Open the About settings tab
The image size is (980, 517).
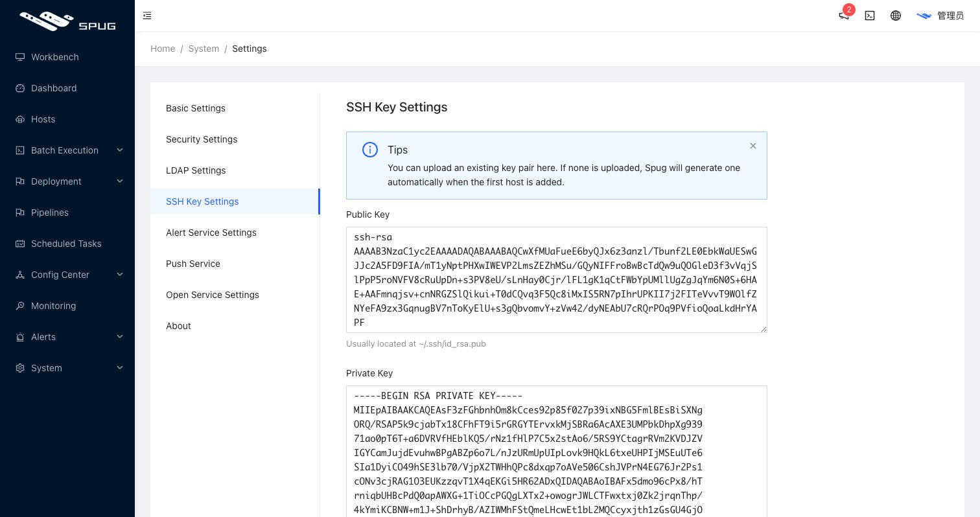tap(235, 326)
